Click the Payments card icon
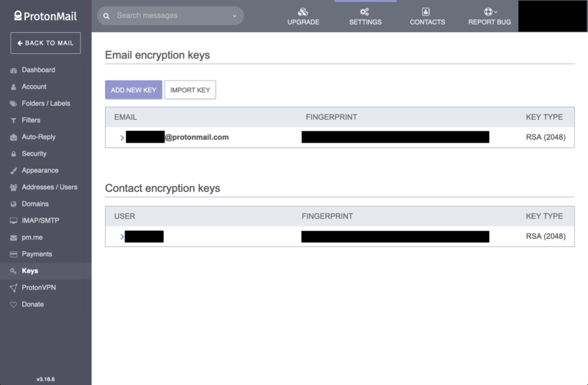The height and width of the screenshot is (385, 588). click(x=13, y=255)
